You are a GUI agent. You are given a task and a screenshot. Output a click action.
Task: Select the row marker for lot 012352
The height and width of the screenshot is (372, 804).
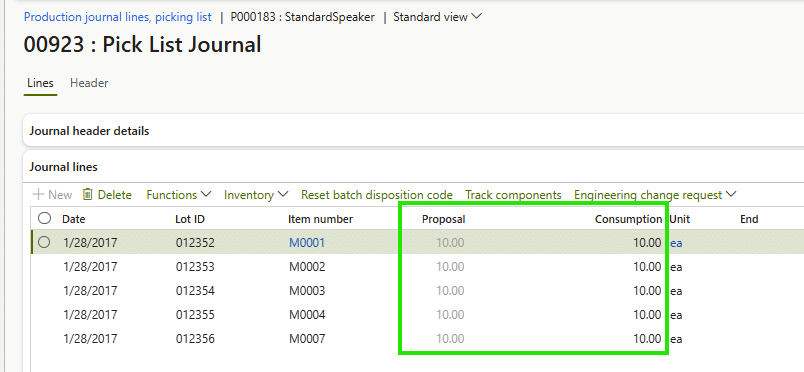point(44,242)
